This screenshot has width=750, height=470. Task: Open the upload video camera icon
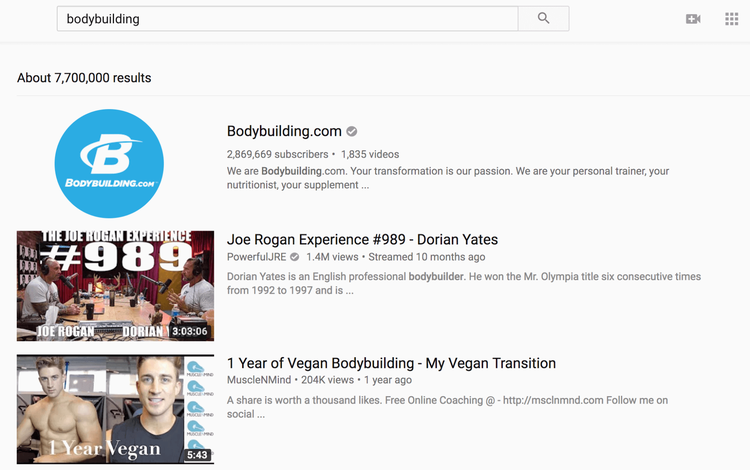click(693, 19)
